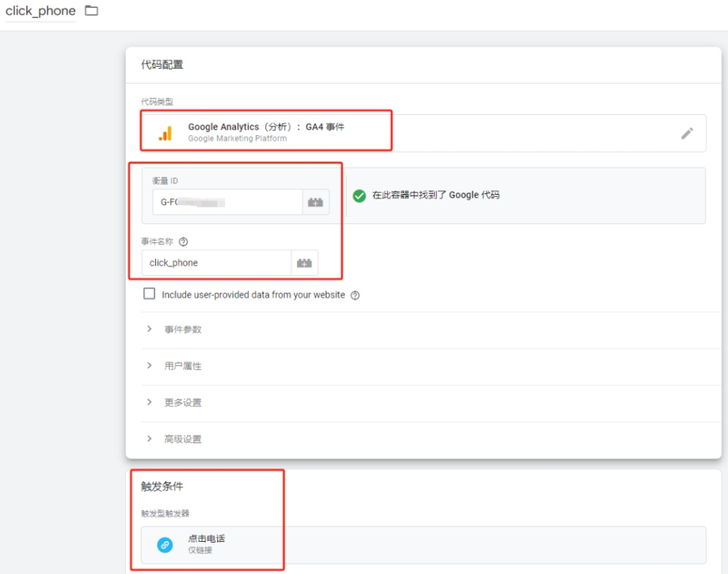Click the 在此容器中找到了 Google 代码 message
Image resolution: width=728 pixels, height=574 pixels.
pyautogui.click(x=435, y=195)
